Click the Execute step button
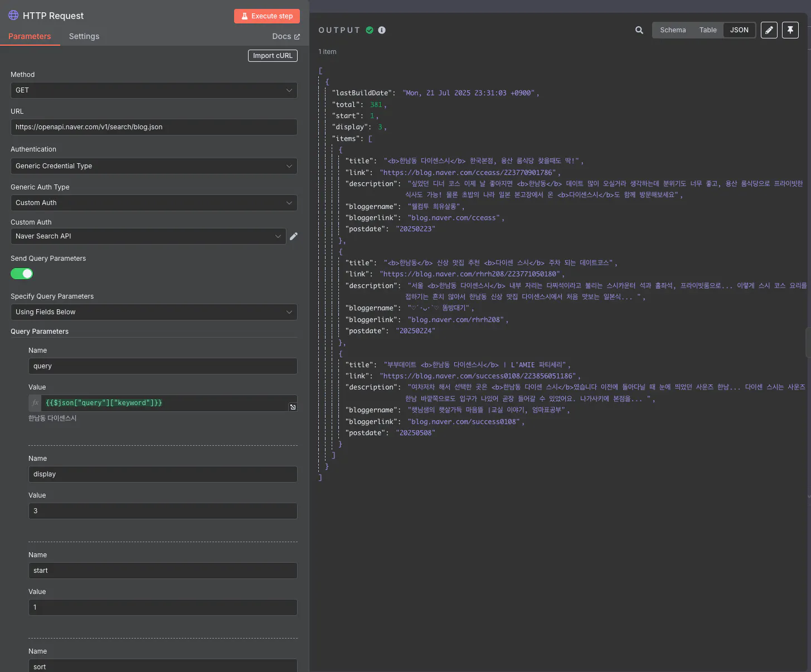This screenshot has width=811, height=672. pos(267,16)
